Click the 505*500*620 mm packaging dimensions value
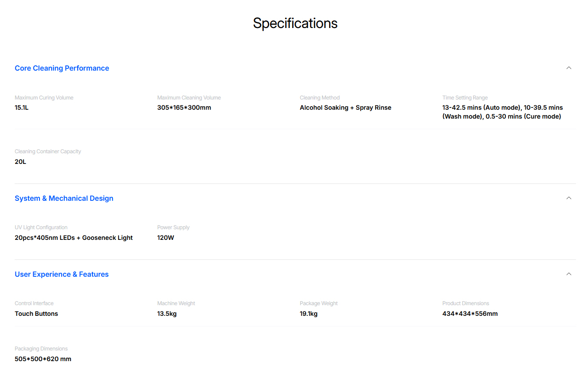Image resolution: width=588 pixels, height=386 pixels. [x=43, y=359]
